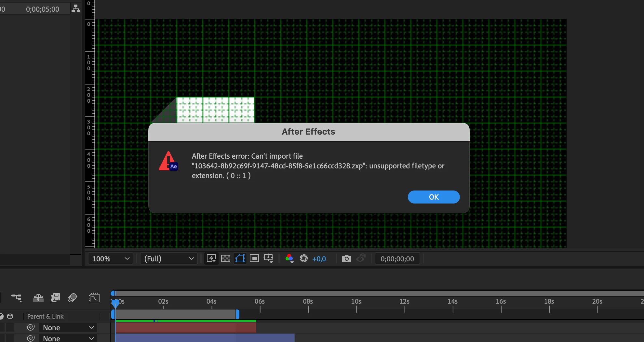Toggle the transparency grid checkerboard

pos(226,258)
